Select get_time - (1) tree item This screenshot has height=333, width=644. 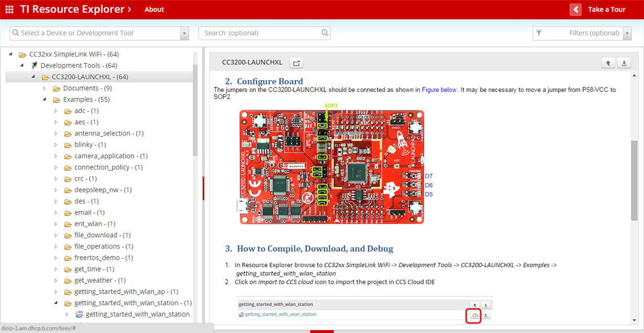pyautogui.click(x=94, y=269)
